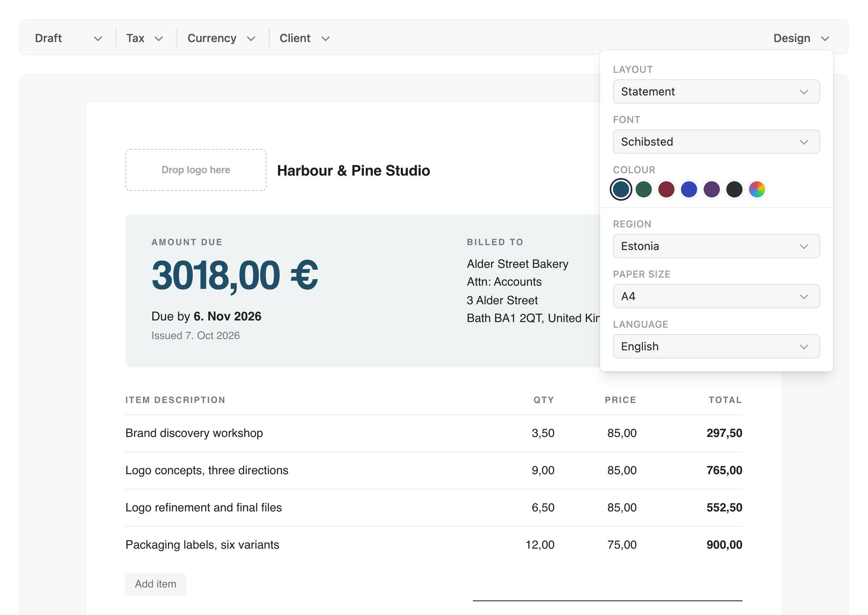
Task: Open the Tax menu
Action: point(144,38)
